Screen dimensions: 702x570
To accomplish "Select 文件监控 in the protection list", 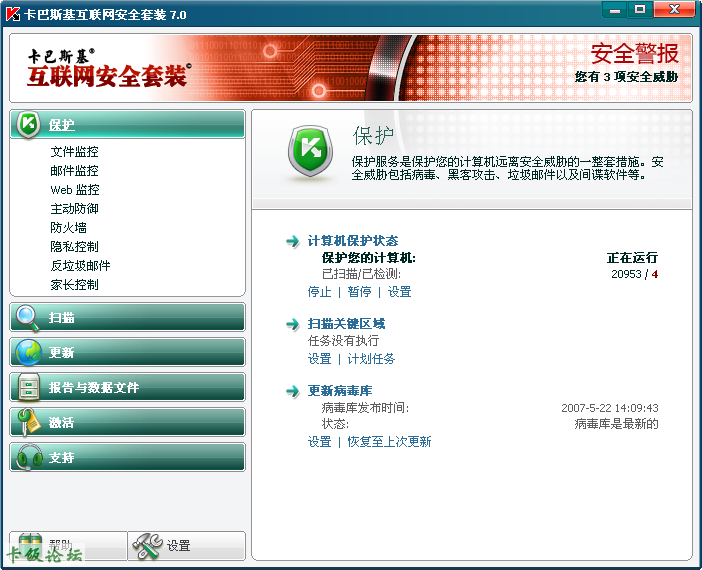I will pos(74,152).
